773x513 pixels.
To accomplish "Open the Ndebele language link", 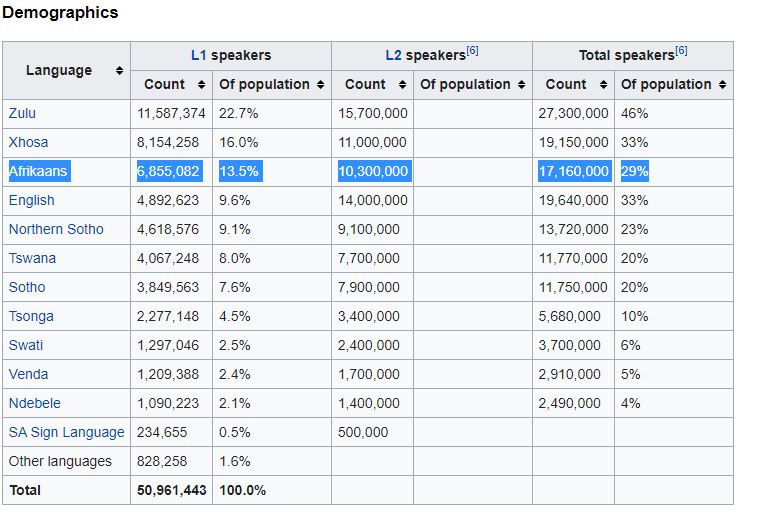I will (35, 404).
